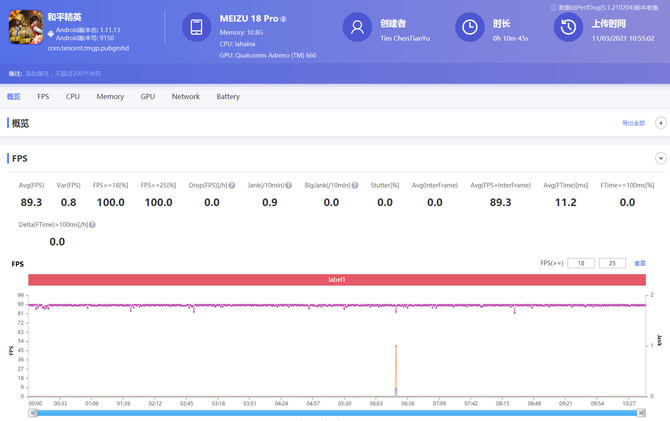670x421 pixels.
Task: Click the reset link beside FPS thresholds
Action: coord(640,263)
